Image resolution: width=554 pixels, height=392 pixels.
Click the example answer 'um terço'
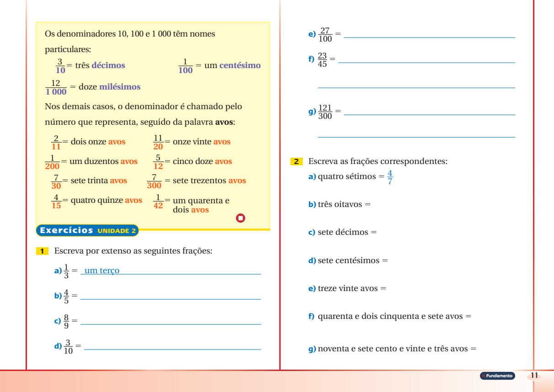[102, 270]
